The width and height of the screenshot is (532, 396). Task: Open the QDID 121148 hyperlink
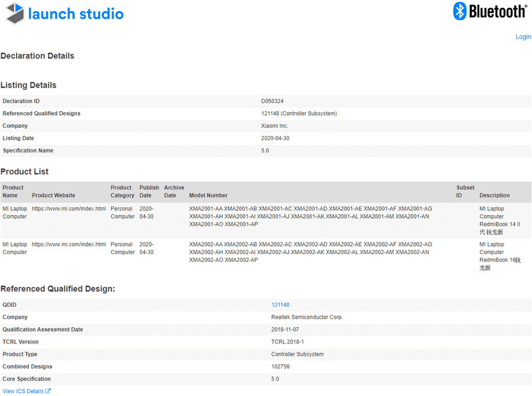[x=280, y=305]
